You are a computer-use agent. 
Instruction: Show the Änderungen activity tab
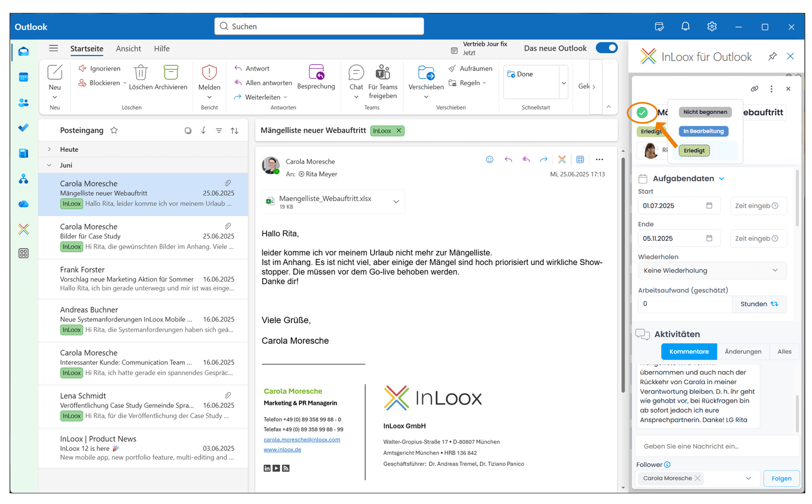point(743,352)
